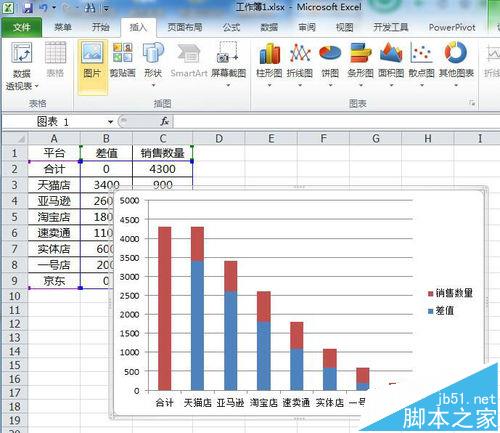Click the Table (表格) icon
The width and height of the screenshot is (500, 433).
[55, 60]
